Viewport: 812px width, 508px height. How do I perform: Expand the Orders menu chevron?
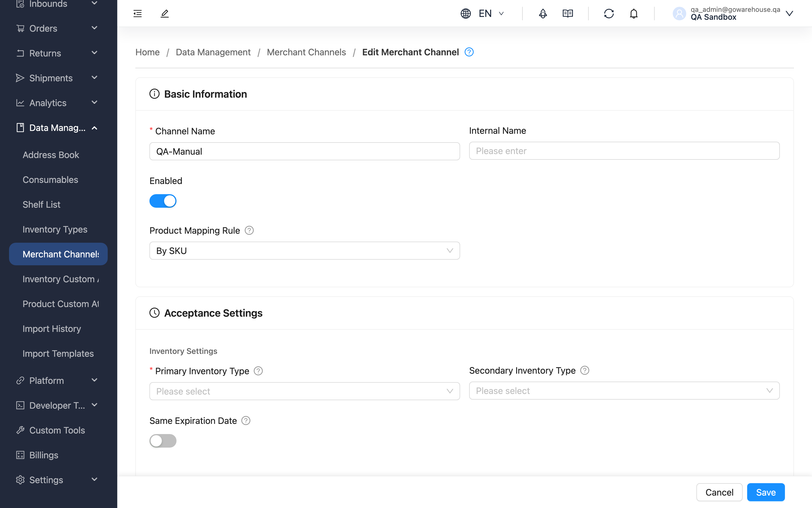click(94, 28)
